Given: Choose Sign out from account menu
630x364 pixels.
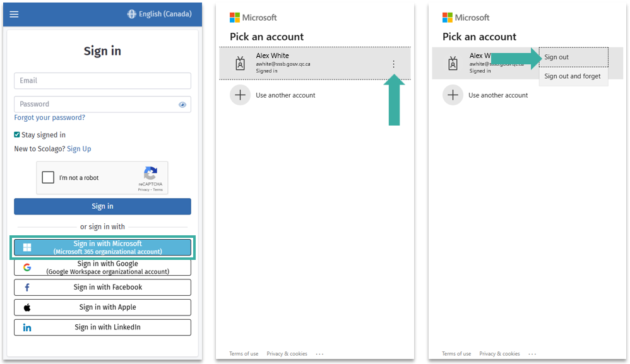Looking at the screenshot, I should pyautogui.click(x=573, y=57).
